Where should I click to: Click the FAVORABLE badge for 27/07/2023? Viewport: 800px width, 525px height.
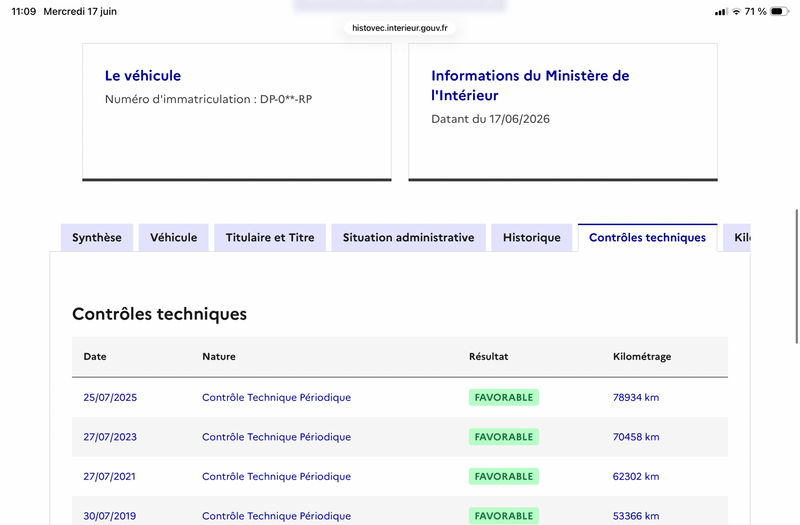(504, 437)
